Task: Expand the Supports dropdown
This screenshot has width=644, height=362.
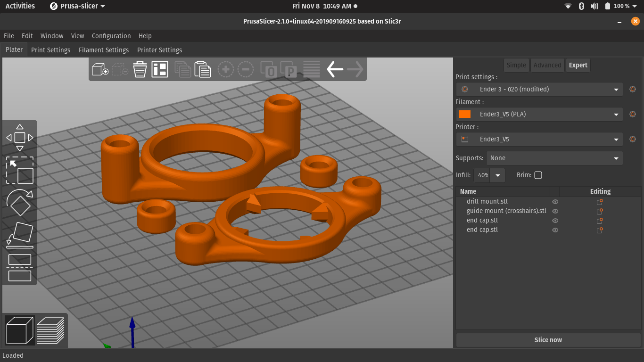Action: point(554,158)
